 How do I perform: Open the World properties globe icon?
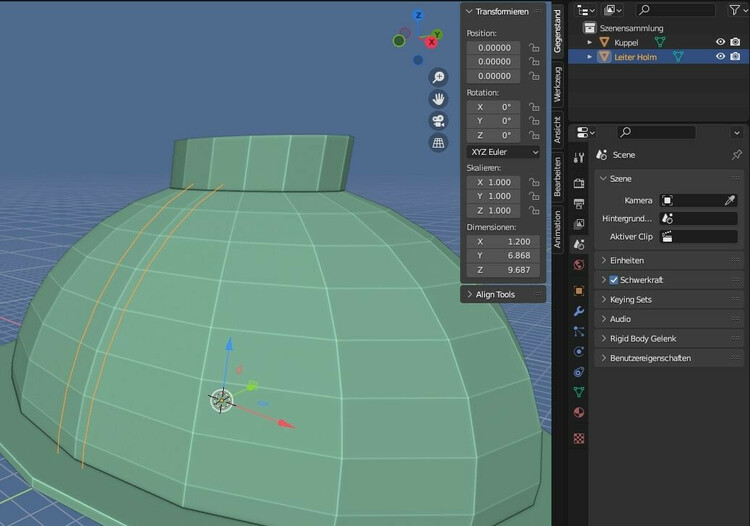point(579,265)
